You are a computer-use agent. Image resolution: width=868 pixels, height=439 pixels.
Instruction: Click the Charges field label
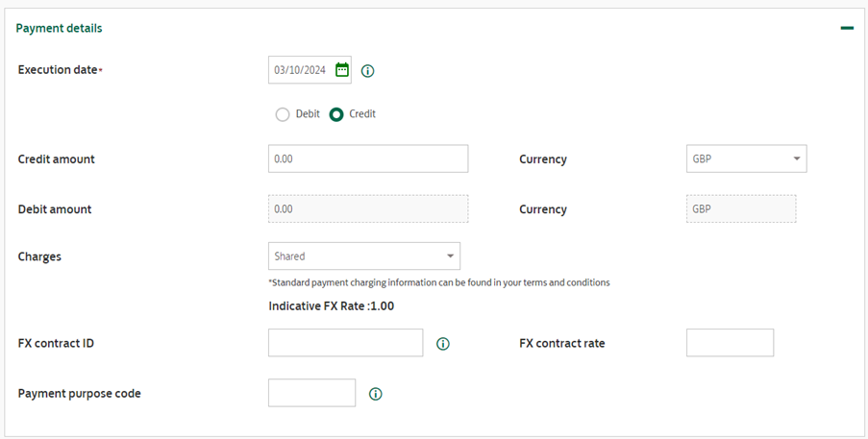[39, 257]
